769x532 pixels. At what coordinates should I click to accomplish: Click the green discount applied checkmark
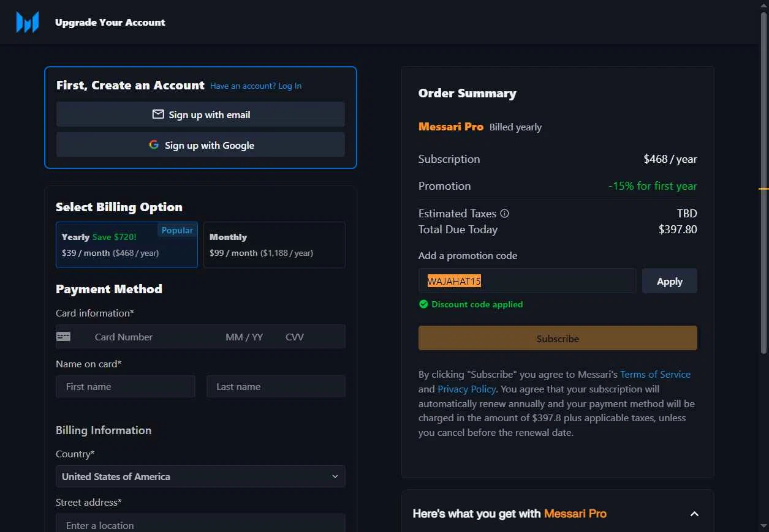(423, 304)
